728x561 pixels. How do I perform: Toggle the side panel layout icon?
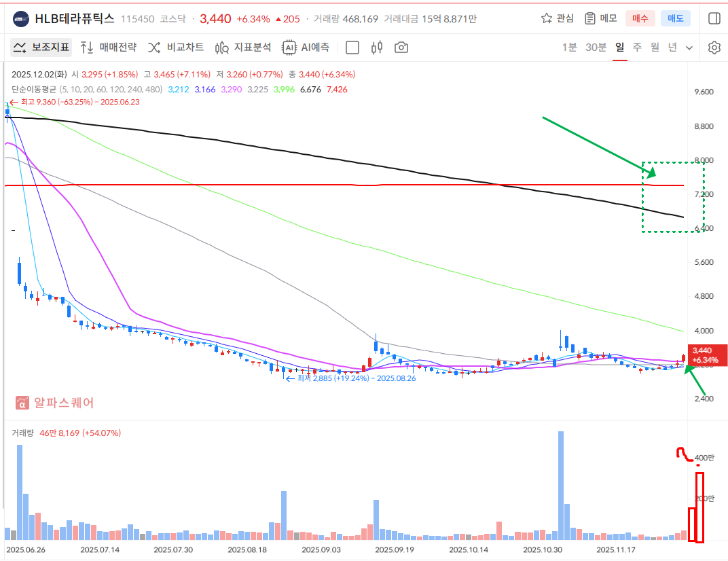click(x=714, y=18)
